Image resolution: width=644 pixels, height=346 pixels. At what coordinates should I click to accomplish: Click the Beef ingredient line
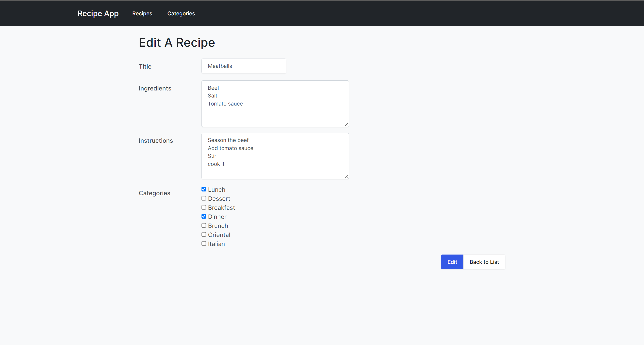coord(214,88)
